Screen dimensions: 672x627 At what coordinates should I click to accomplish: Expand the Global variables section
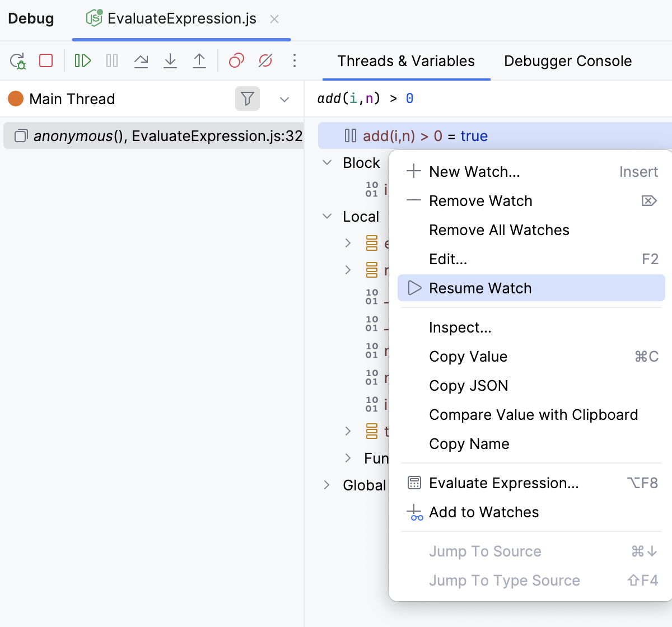[327, 485]
